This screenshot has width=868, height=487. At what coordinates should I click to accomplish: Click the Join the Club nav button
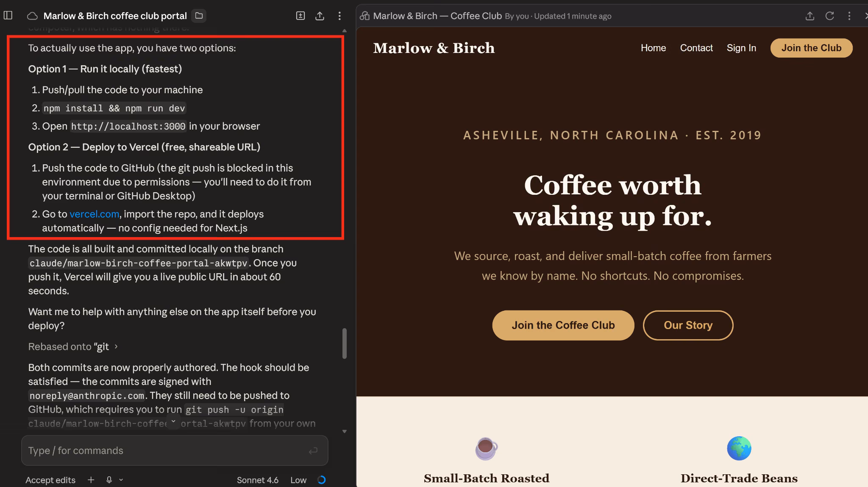(811, 48)
